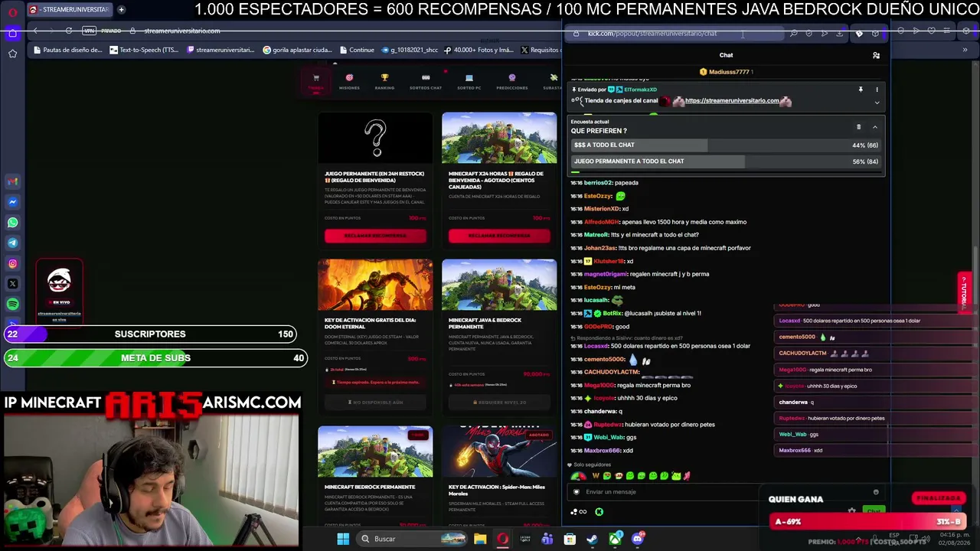Click the streameruniversitario.com address bar

[x=182, y=31]
